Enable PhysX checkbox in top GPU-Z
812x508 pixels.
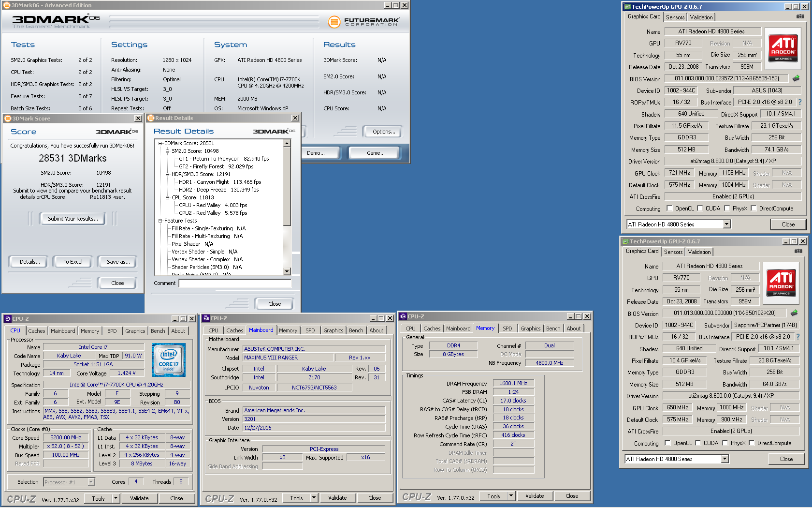tap(727, 209)
